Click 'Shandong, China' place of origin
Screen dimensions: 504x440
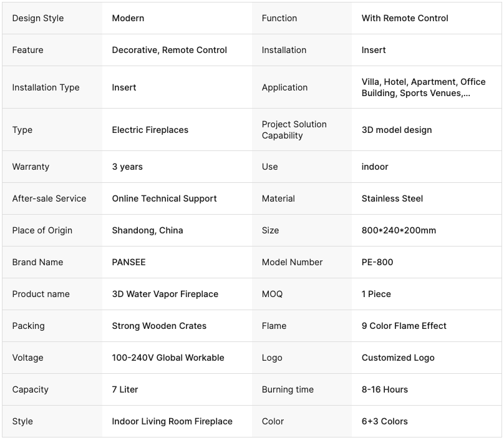(x=147, y=230)
